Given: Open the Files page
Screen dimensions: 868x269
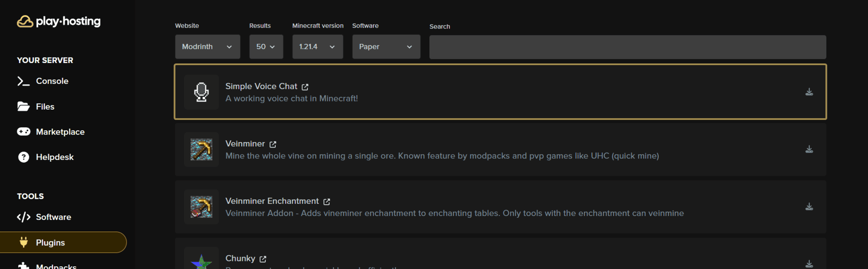Looking at the screenshot, I should click(36, 106).
